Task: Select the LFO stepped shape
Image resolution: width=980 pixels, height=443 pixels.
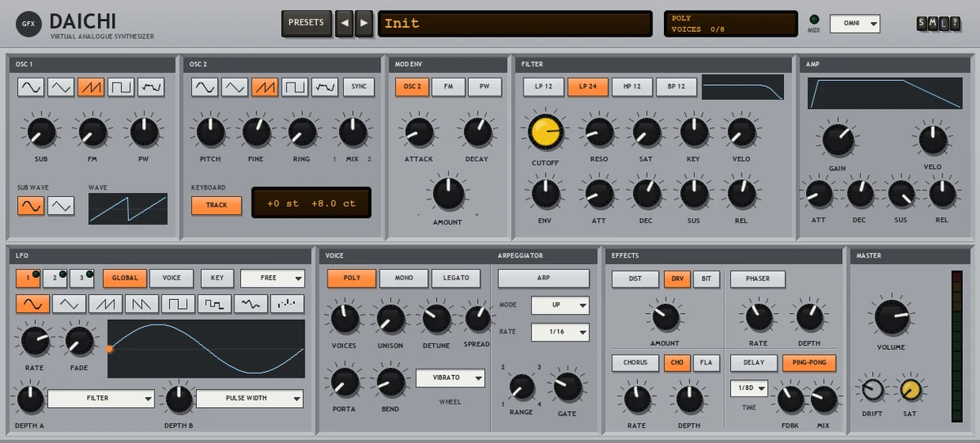Action: [215, 305]
